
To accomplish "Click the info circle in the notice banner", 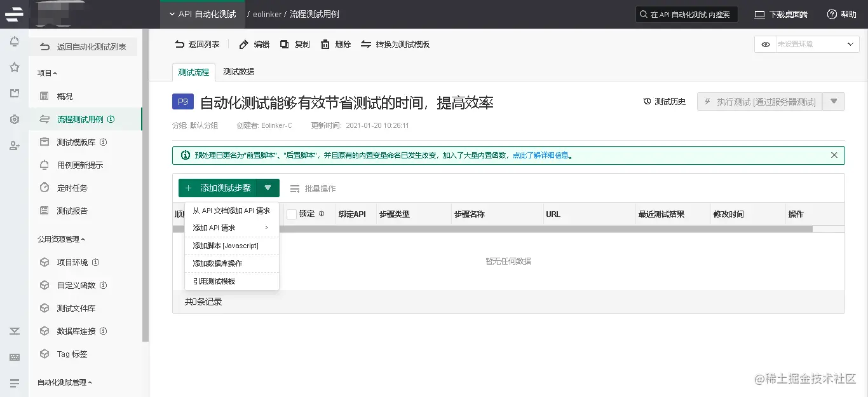I will 185,155.
